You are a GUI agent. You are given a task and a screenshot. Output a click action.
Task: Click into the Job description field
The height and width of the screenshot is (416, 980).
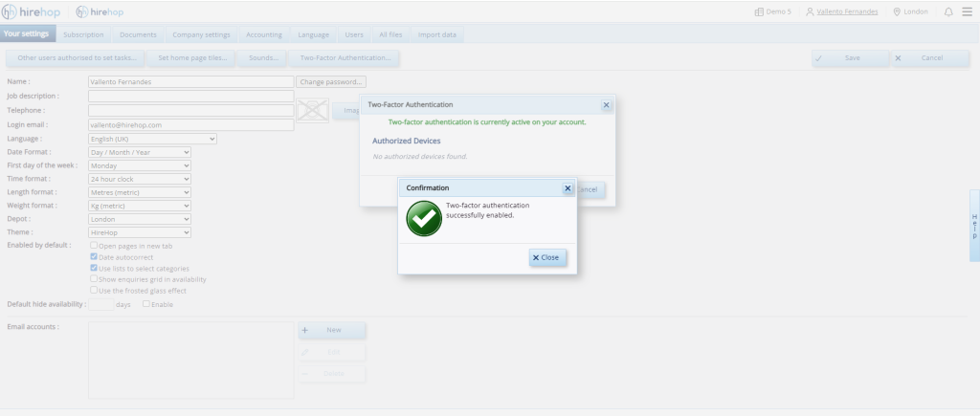pyautogui.click(x=190, y=97)
